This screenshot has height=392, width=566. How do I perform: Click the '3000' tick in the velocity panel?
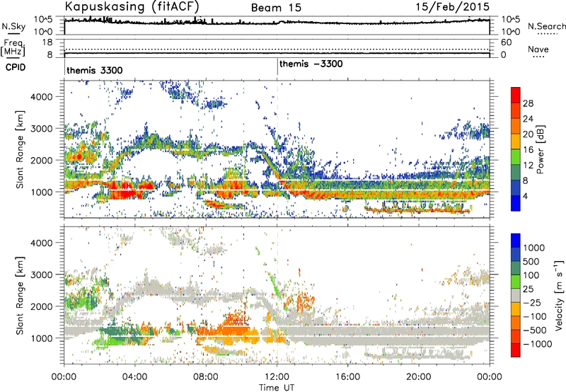click(x=41, y=275)
